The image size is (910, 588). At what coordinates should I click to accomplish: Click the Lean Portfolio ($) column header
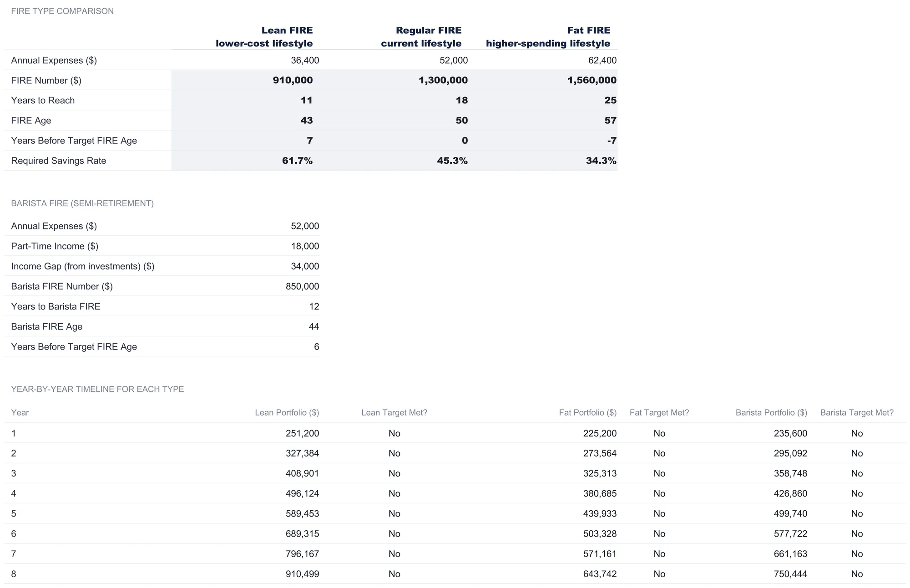coord(287,413)
